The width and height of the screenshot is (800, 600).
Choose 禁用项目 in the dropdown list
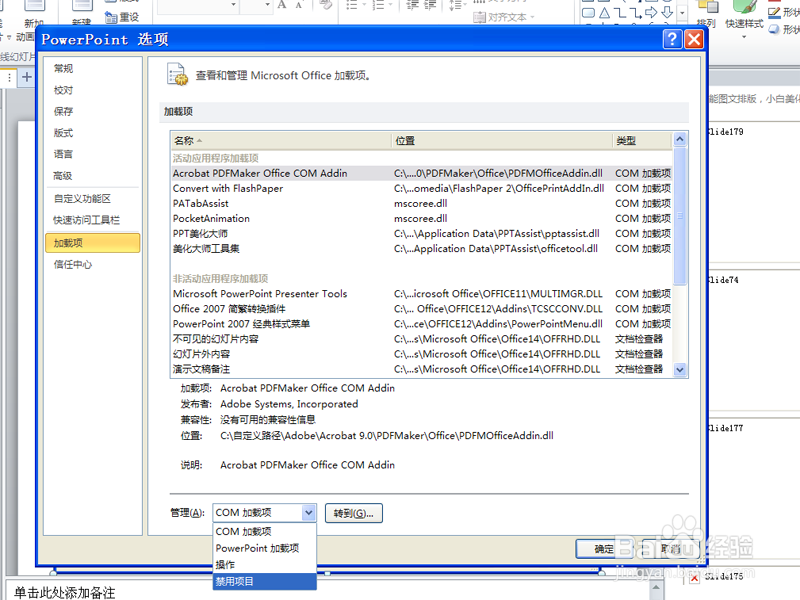(264, 582)
